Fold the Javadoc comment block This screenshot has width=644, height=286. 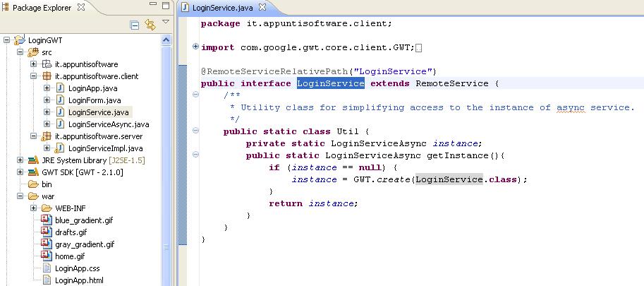coord(195,95)
